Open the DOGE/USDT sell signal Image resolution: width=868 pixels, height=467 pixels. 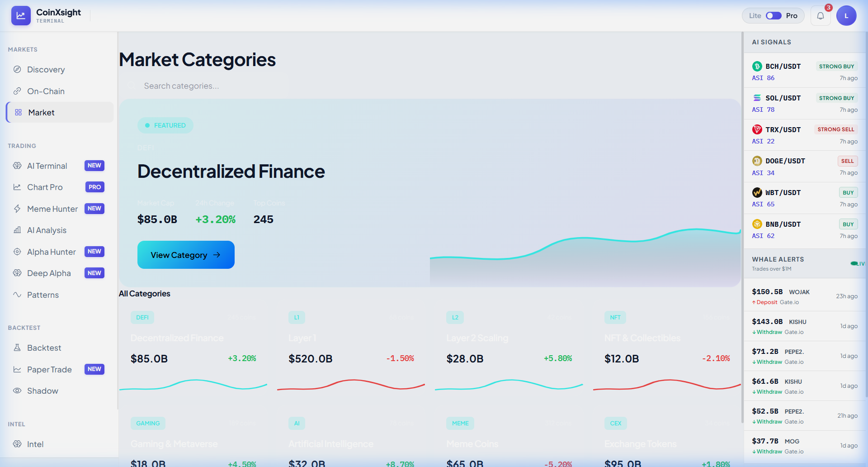(x=805, y=167)
